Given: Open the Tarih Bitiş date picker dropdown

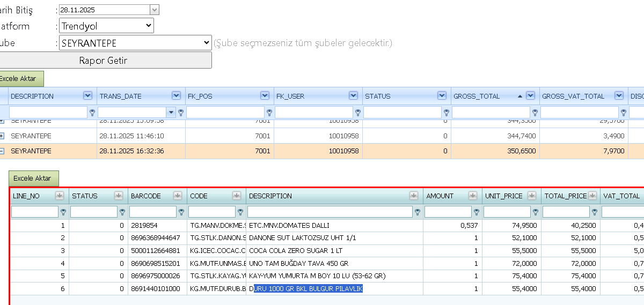Looking at the screenshot, I should 155,10.
